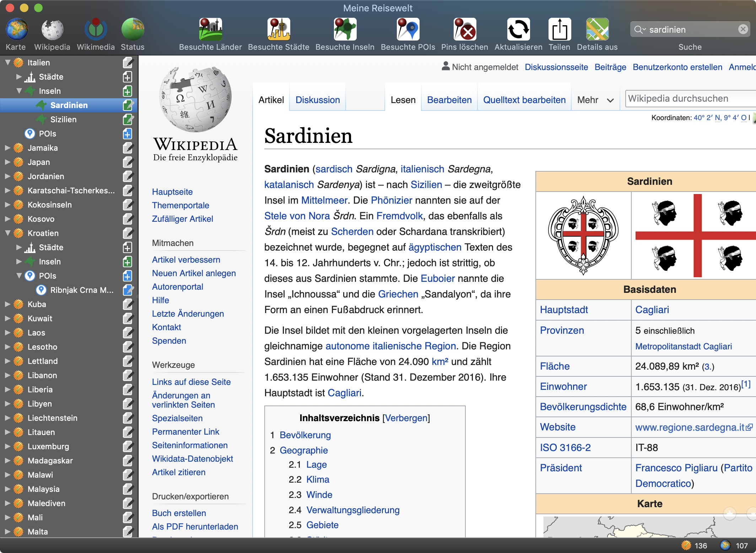Click the edit icon next to Jamaika
This screenshot has width=756, height=553.
[128, 148]
